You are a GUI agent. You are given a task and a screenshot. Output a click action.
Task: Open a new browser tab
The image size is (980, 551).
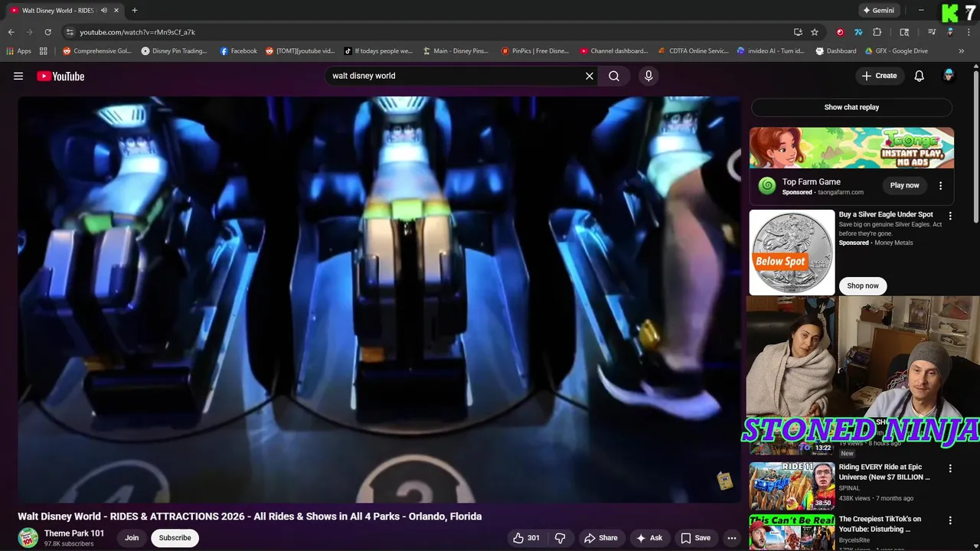tap(135, 11)
